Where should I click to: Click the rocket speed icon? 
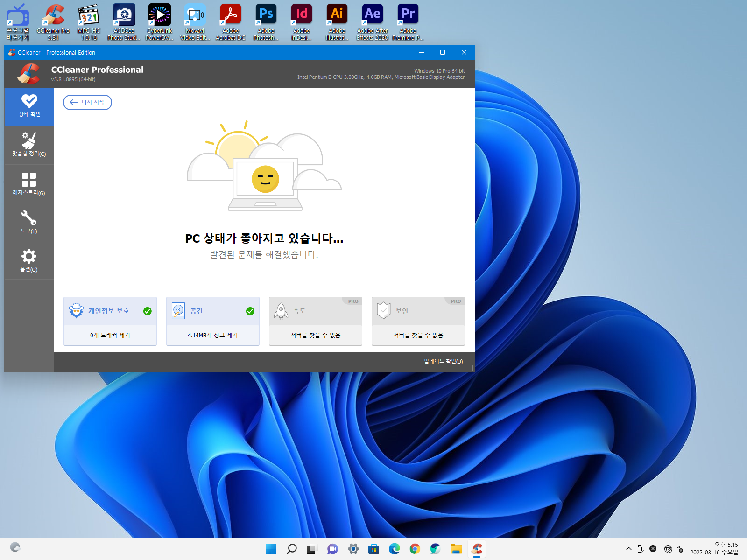(281, 311)
